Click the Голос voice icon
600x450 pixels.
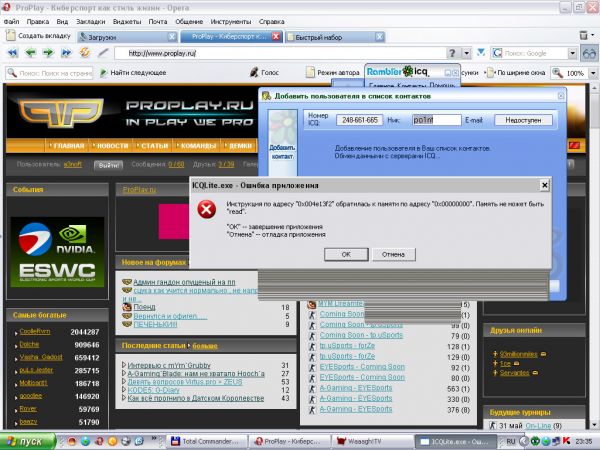pos(254,72)
